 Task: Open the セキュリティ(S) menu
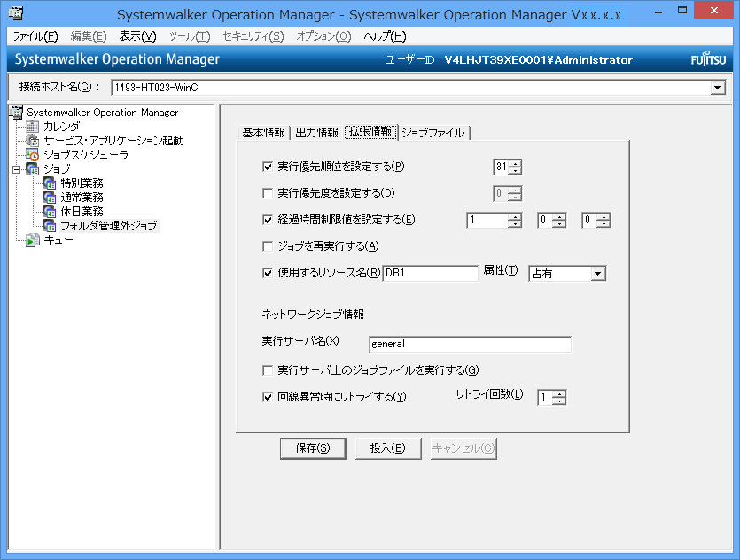[x=253, y=36]
